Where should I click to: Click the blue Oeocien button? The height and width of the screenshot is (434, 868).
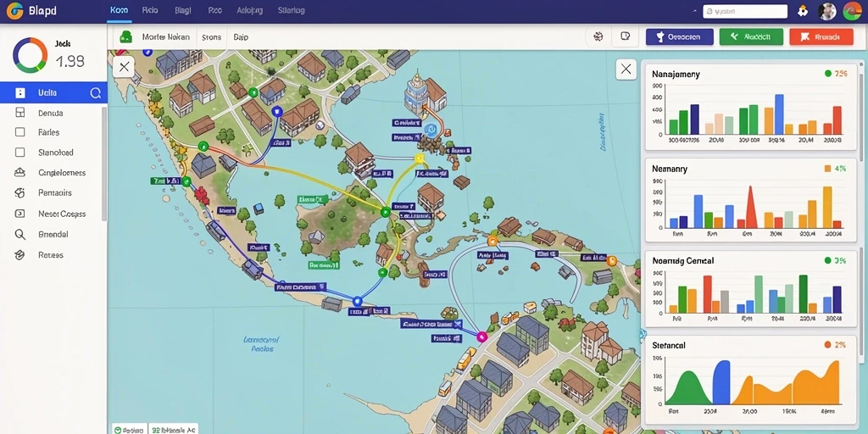679,37
